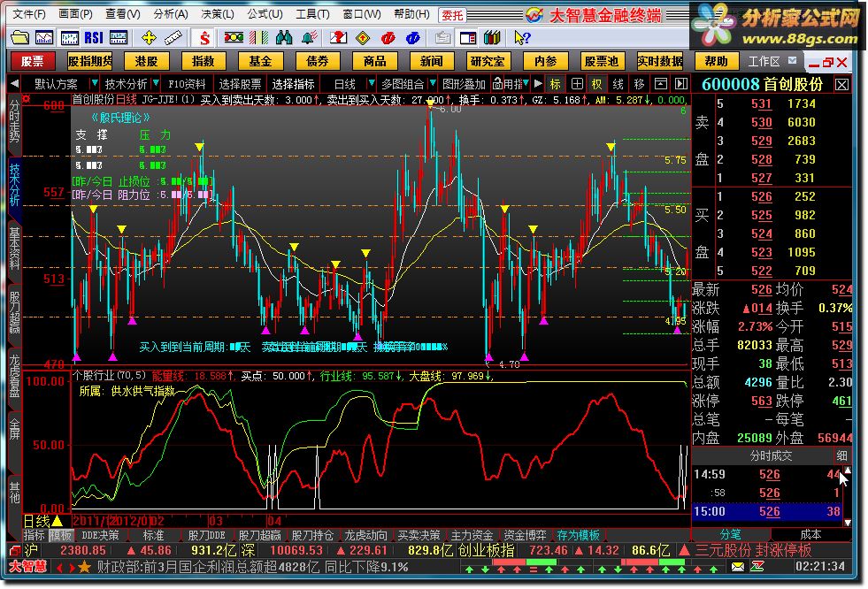Toggle the 线 line drawing button
The width and height of the screenshot is (868, 589).
618,84
